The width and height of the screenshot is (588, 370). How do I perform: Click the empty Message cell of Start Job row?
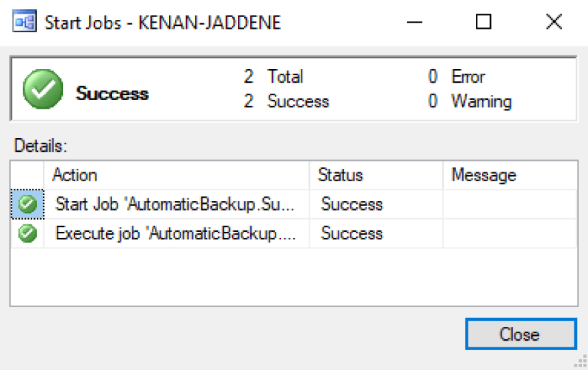coord(509,204)
